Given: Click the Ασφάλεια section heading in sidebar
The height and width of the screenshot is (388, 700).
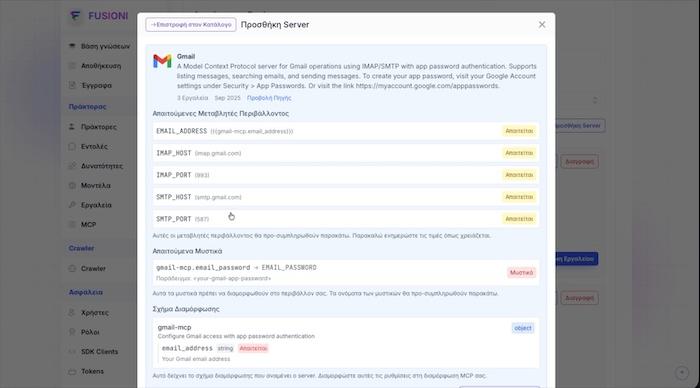Looking at the screenshot, I should click(85, 292).
